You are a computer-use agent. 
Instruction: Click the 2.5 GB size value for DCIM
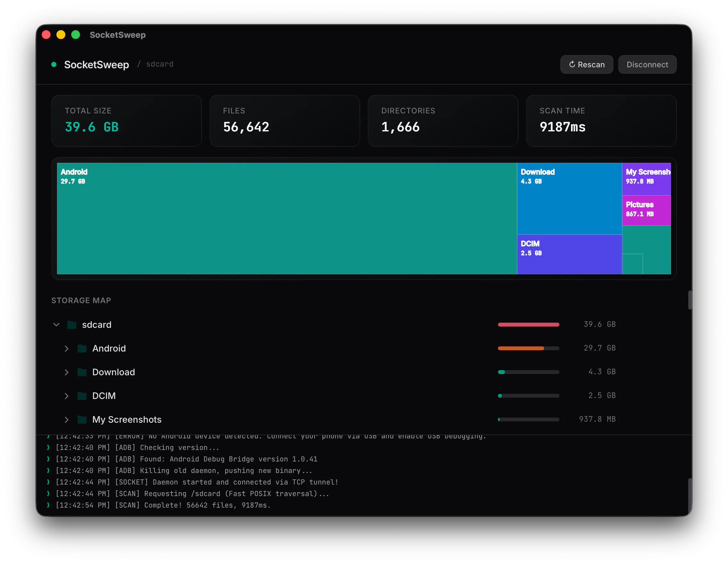[602, 395]
